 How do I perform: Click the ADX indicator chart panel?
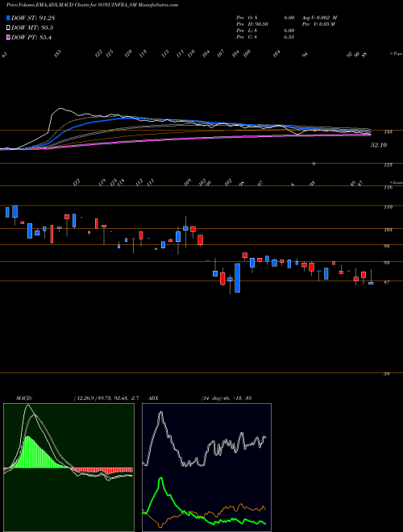(x=206, y=468)
